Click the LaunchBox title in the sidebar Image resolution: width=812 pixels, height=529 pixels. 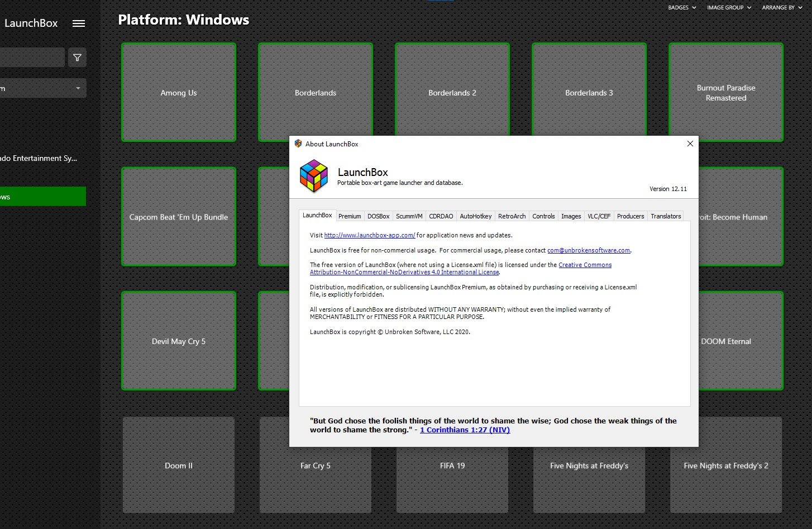click(x=31, y=23)
